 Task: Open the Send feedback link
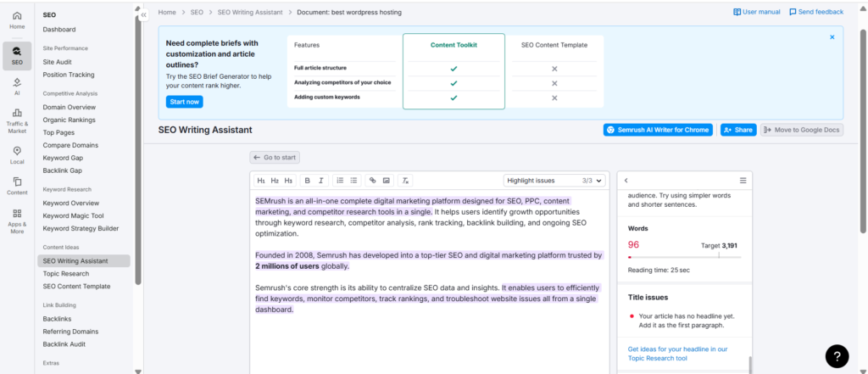[816, 12]
